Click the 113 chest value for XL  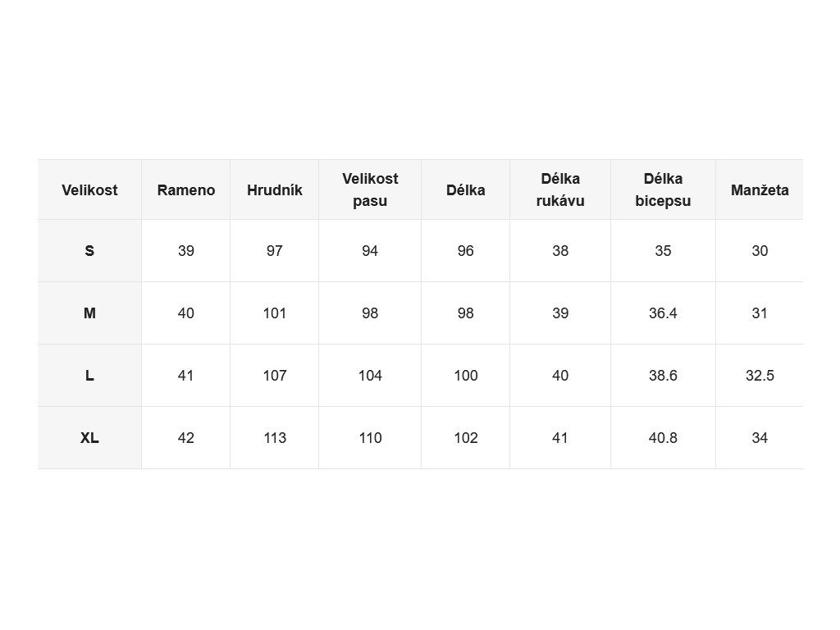coord(274,438)
